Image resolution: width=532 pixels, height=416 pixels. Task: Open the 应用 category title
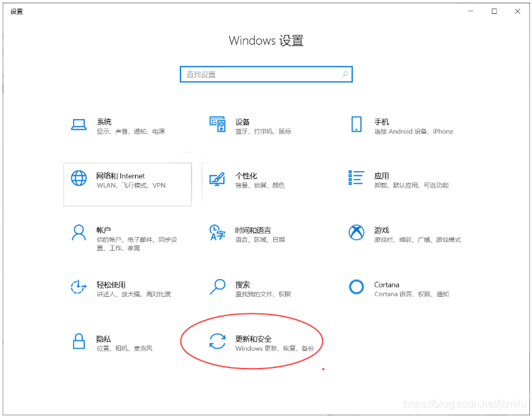[381, 176]
